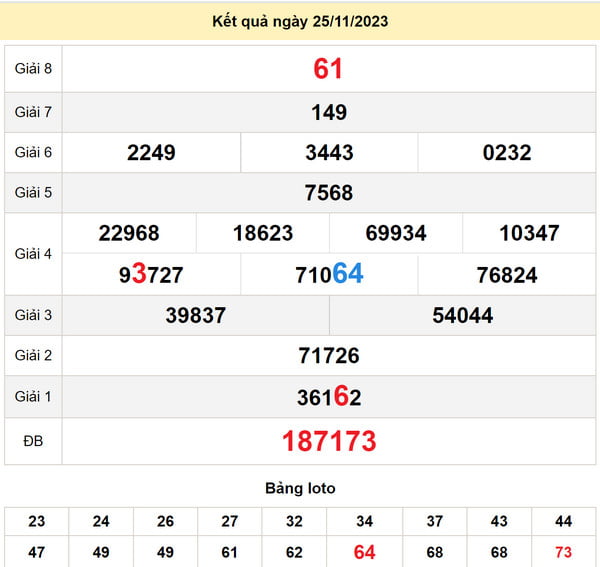Click Giải 4 number 18623

263,233
